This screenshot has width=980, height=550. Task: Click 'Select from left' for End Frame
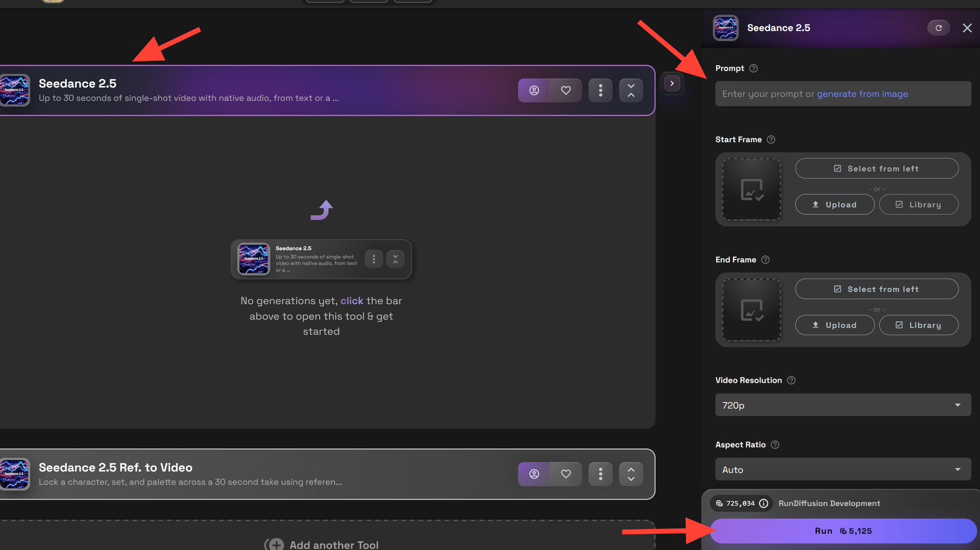point(877,289)
